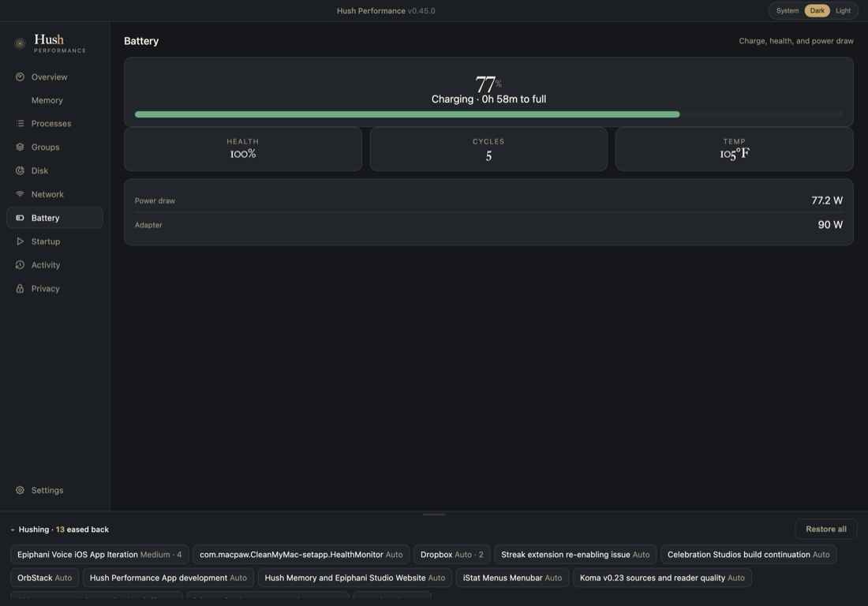Click the Charging 0h 58m to full text
The width and height of the screenshot is (868, 606).
tap(488, 99)
